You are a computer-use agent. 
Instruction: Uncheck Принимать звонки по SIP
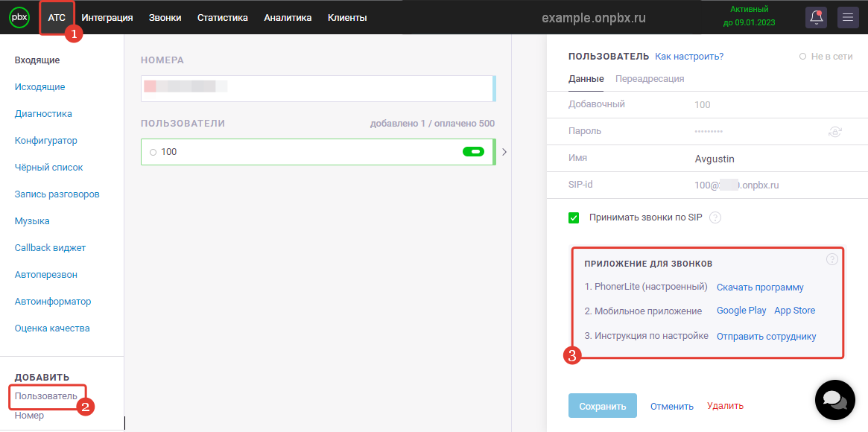[x=573, y=217]
